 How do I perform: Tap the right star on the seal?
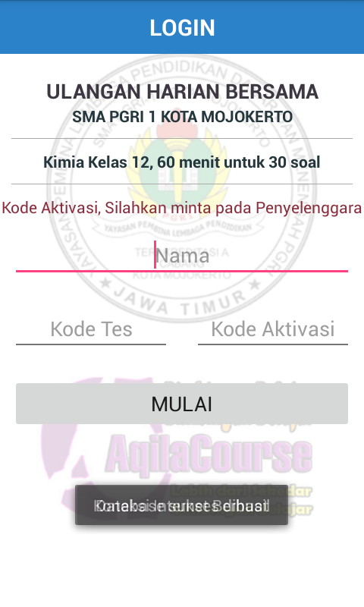[x=255, y=285]
